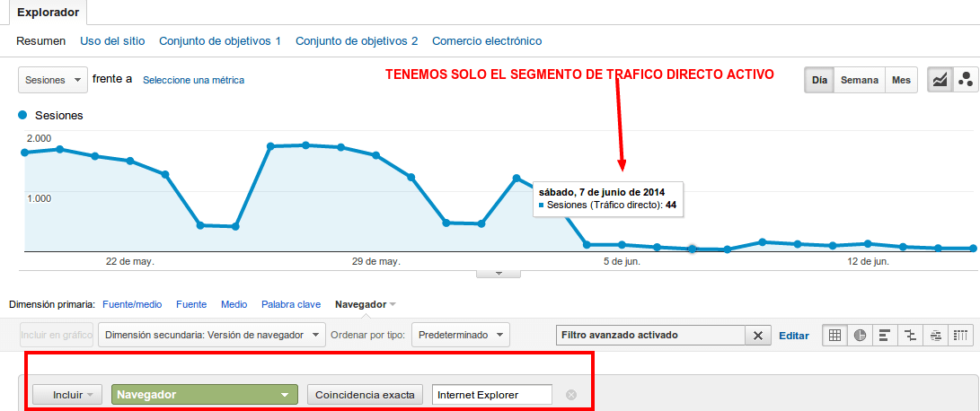Select the Resumen sub-tab
Image resolution: width=980 pixels, height=411 pixels.
tap(40, 41)
